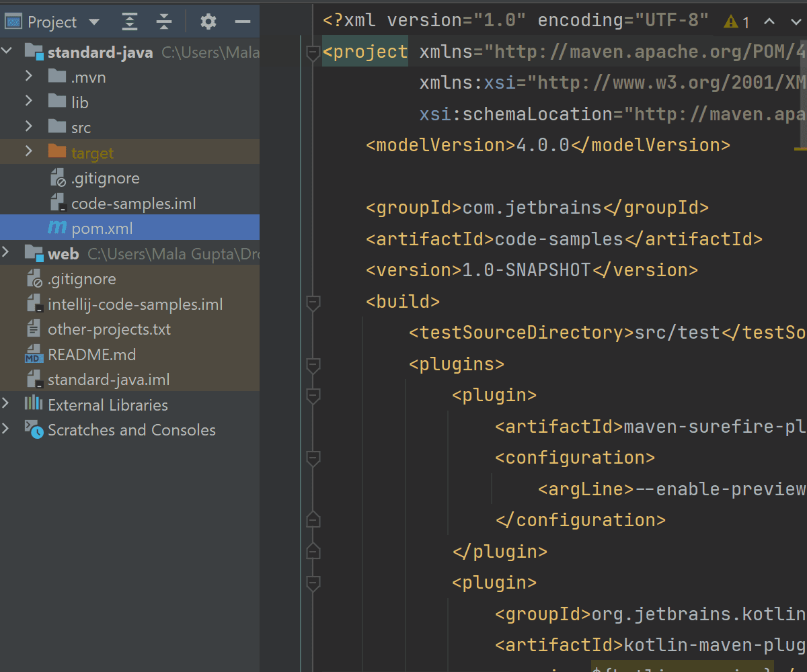
Task: Open the Project view dropdown
Action: tap(93, 22)
